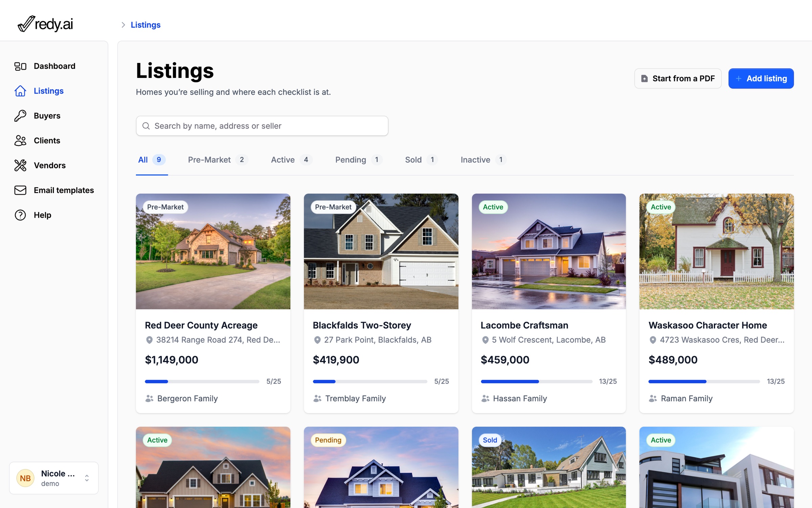Open Clients using the people icon
The width and height of the screenshot is (812, 508).
[20, 141]
